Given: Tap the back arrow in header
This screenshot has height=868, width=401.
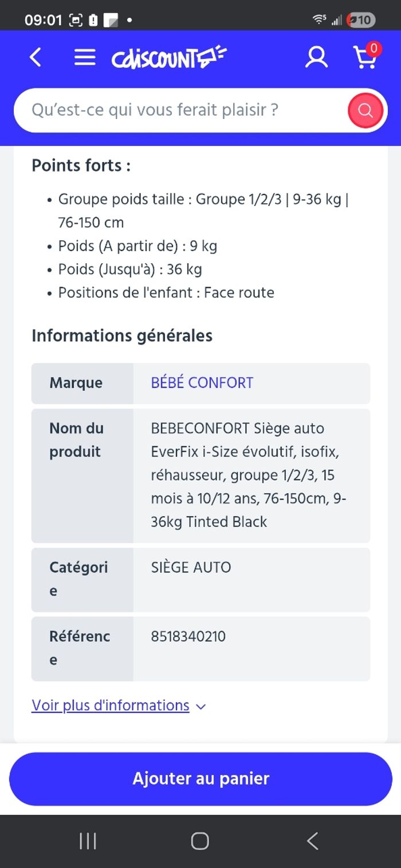Looking at the screenshot, I should tap(36, 57).
